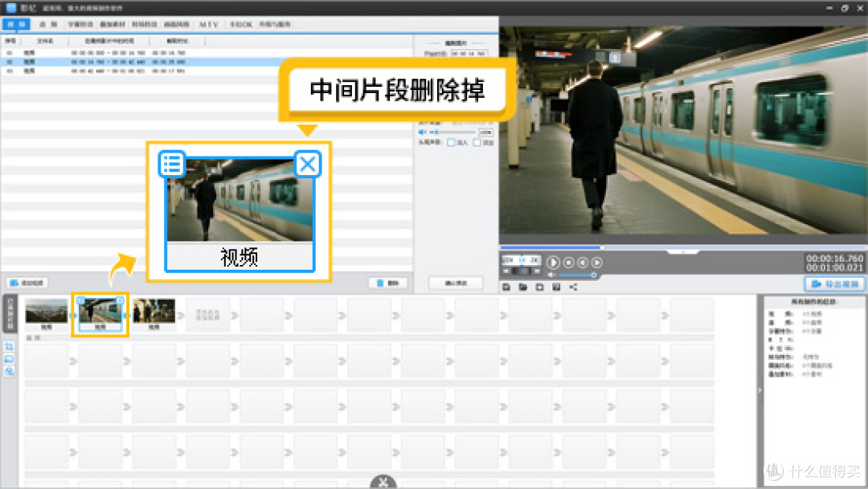Select the 1/2X playback speed
Viewport: 868px width, 489px height.
[x=508, y=259]
